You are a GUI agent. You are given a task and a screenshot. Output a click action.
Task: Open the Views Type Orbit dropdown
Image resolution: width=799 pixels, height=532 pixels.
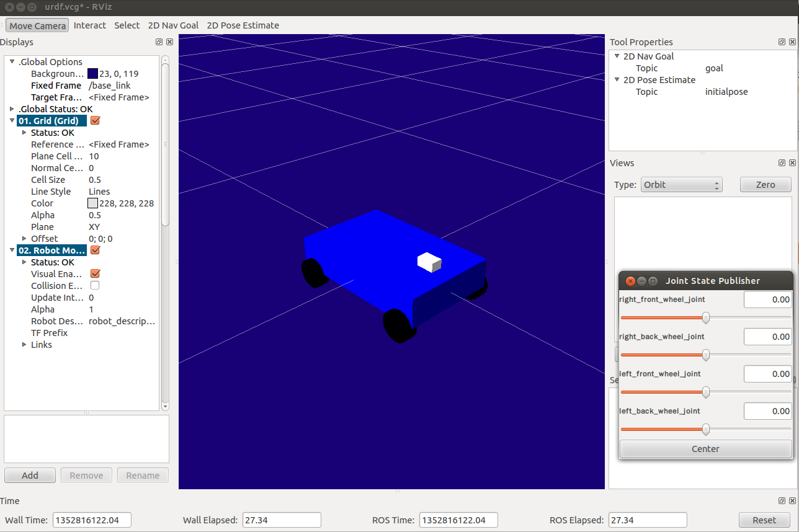[681, 185]
